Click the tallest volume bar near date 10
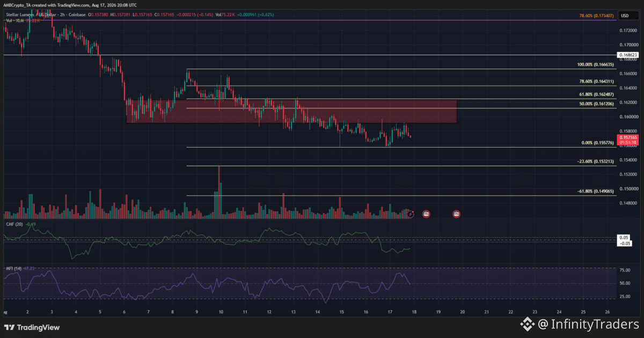This screenshot has width=644, height=338. pos(219,192)
